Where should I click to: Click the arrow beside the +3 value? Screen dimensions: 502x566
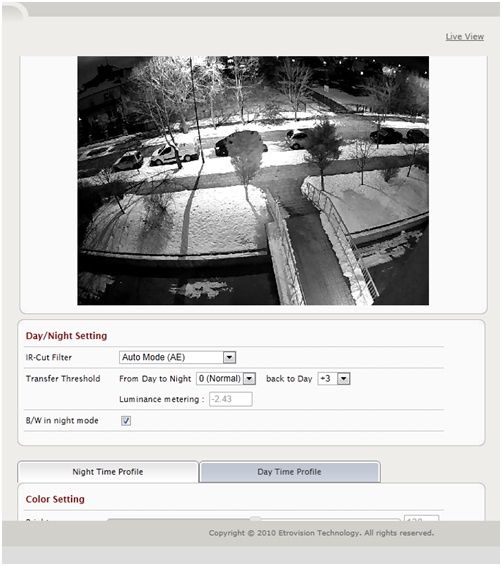(x=344, y=379)
